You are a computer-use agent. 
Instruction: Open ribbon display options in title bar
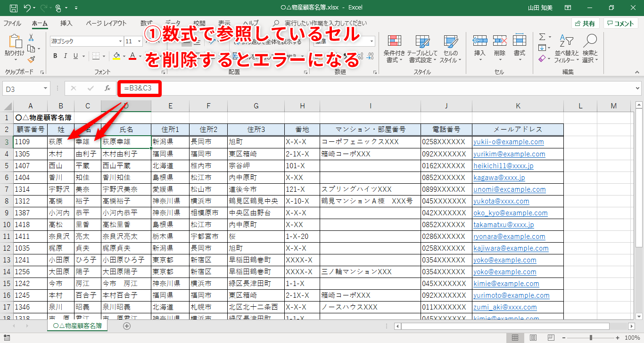point(568,8)
